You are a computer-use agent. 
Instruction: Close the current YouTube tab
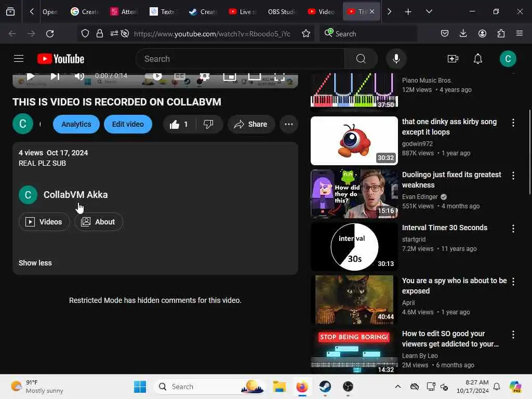point(372,11)
